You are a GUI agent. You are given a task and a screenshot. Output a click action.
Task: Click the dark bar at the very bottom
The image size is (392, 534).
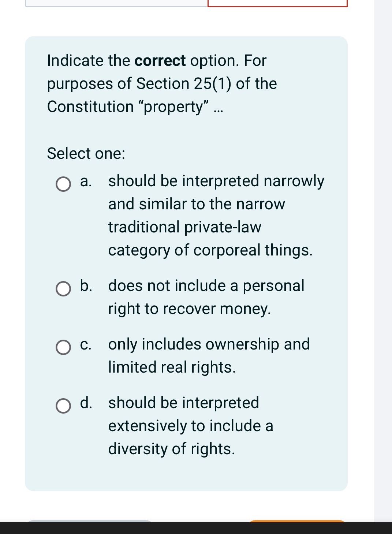coord(196,527)
